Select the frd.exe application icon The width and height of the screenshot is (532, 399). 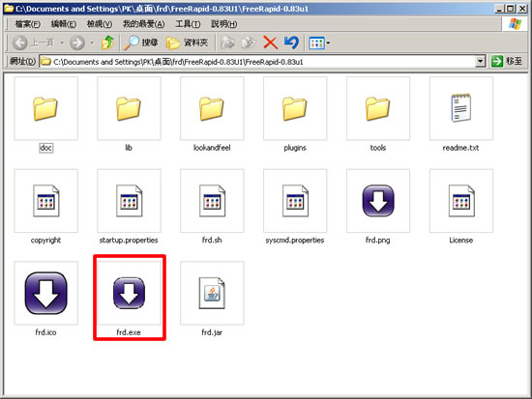click(129, 294)
